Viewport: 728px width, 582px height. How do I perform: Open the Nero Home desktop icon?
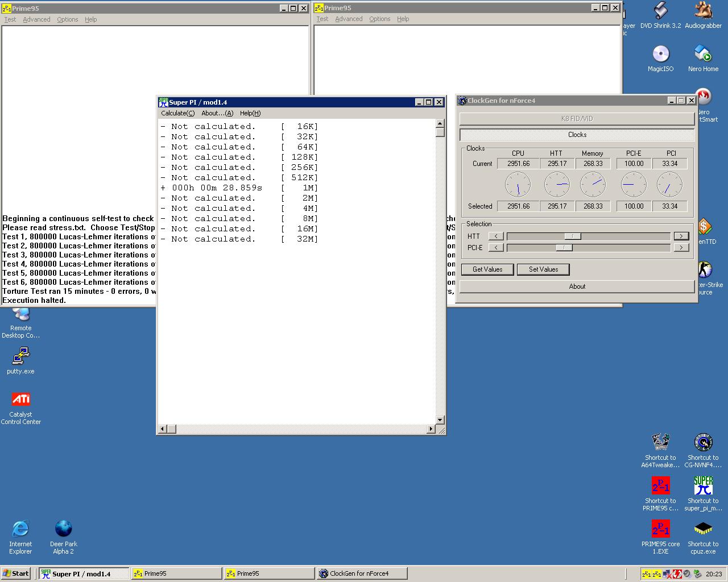(703, 55)
